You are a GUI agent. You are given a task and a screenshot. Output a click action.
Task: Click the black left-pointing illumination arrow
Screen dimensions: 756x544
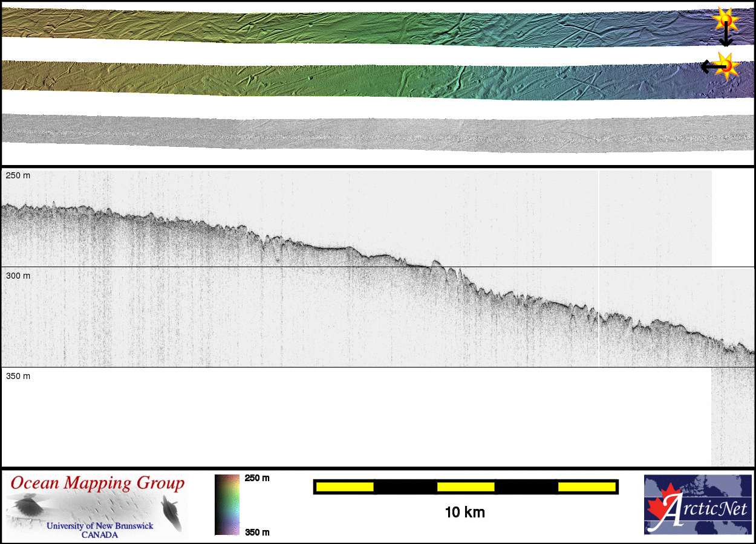[x=708, y=66]
